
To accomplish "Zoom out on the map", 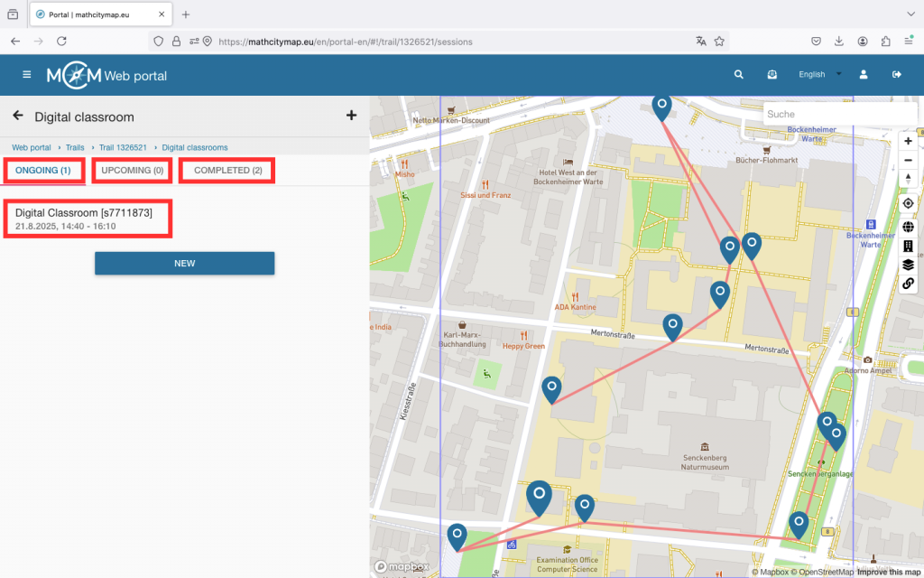I will point(908,160).
